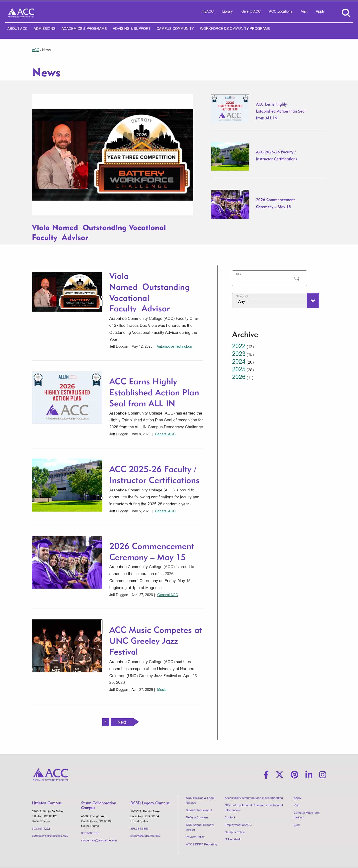Click the Next pagination button
The width and height of the screenshot is (358, 868).
(x=125, y=722)
